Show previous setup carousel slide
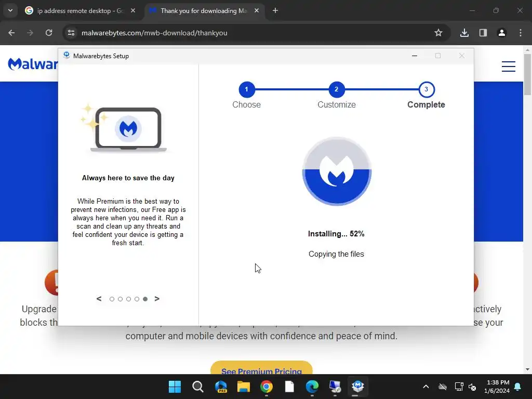 (x=99, y=299)
